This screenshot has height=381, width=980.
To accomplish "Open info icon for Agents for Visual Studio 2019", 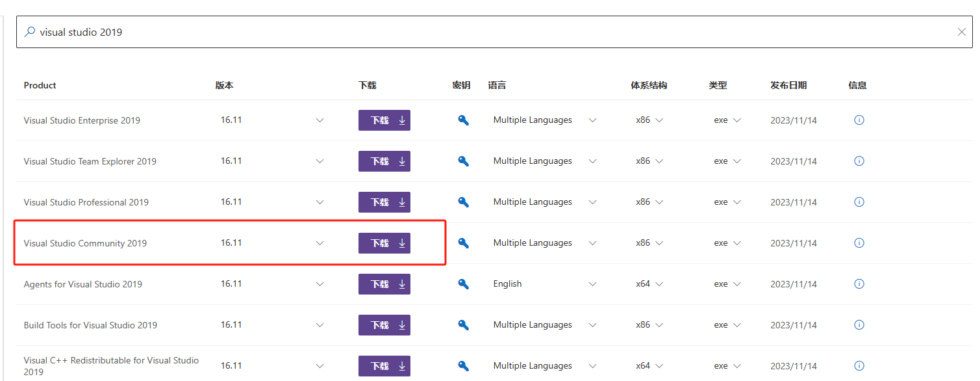I will [x=859, y=284].
